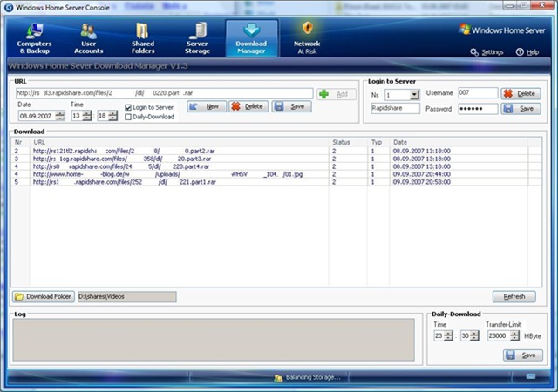Click the Refresh button
The image size is (558, 392).
pos(514,296)
